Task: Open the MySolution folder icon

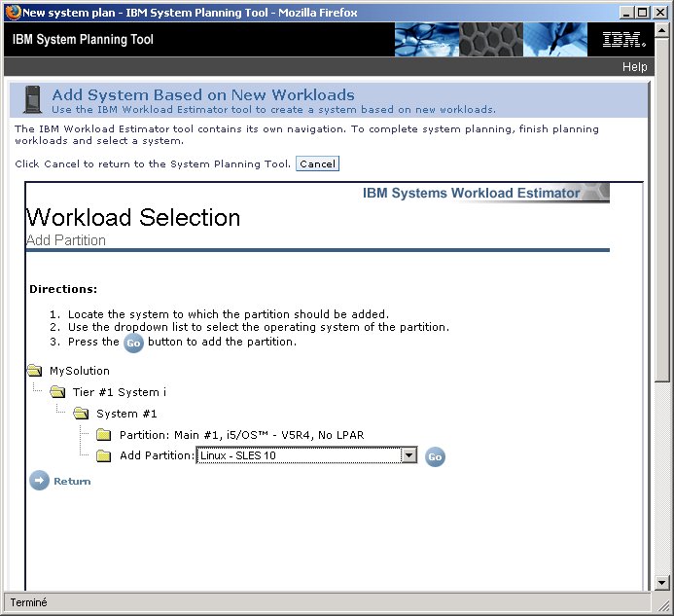Action: (x=34, y=371)
